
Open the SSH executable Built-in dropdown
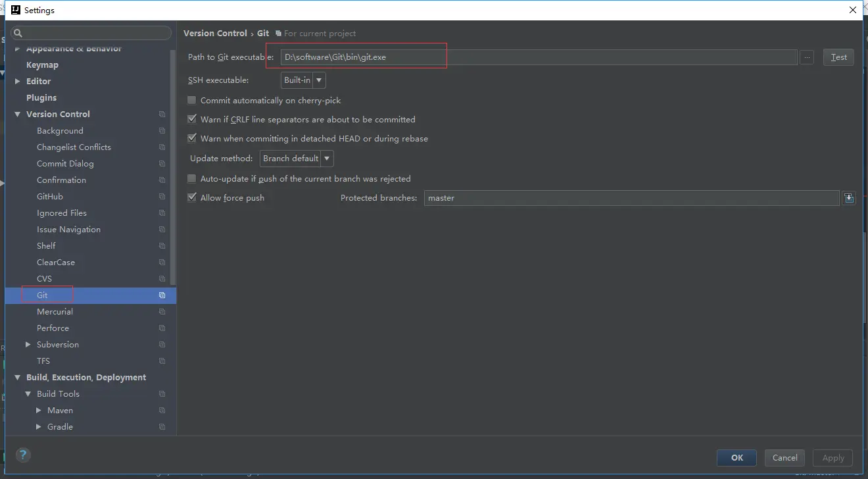[303, 80]
